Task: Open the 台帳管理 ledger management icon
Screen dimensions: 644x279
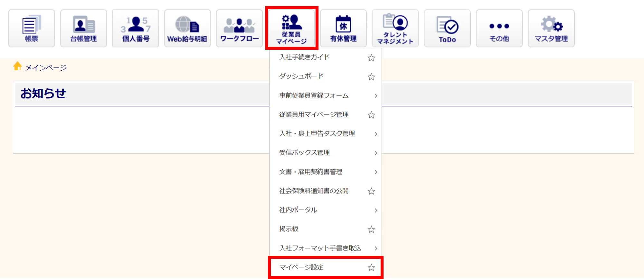Action: coord(83,28)
